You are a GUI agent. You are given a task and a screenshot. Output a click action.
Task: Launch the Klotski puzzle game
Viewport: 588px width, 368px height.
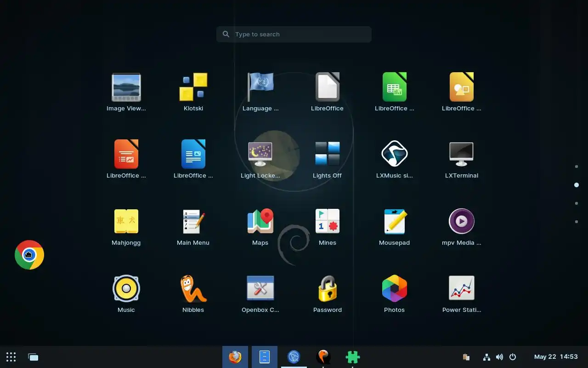click(193, 87)
